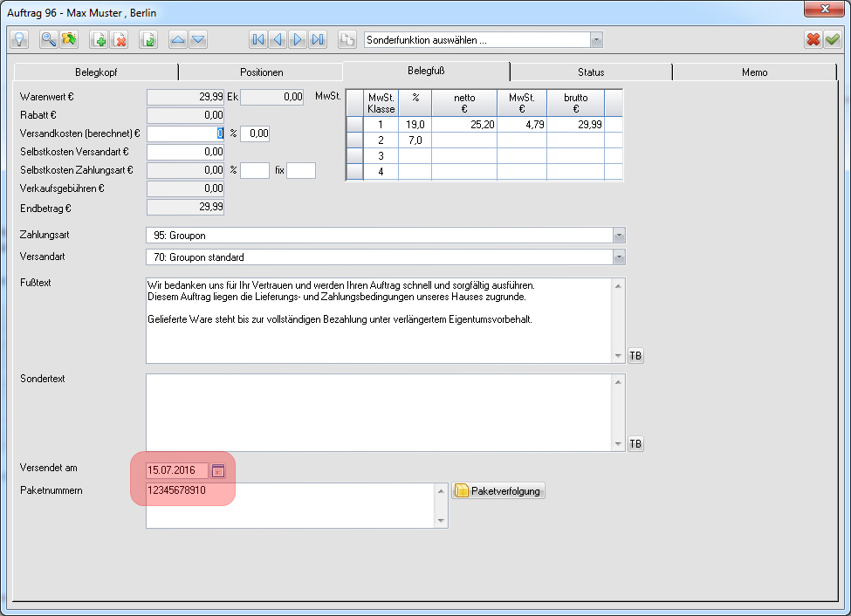Select the netto cell 25,20
Screen dimensions: 851x616
click(x=464, y=125)
